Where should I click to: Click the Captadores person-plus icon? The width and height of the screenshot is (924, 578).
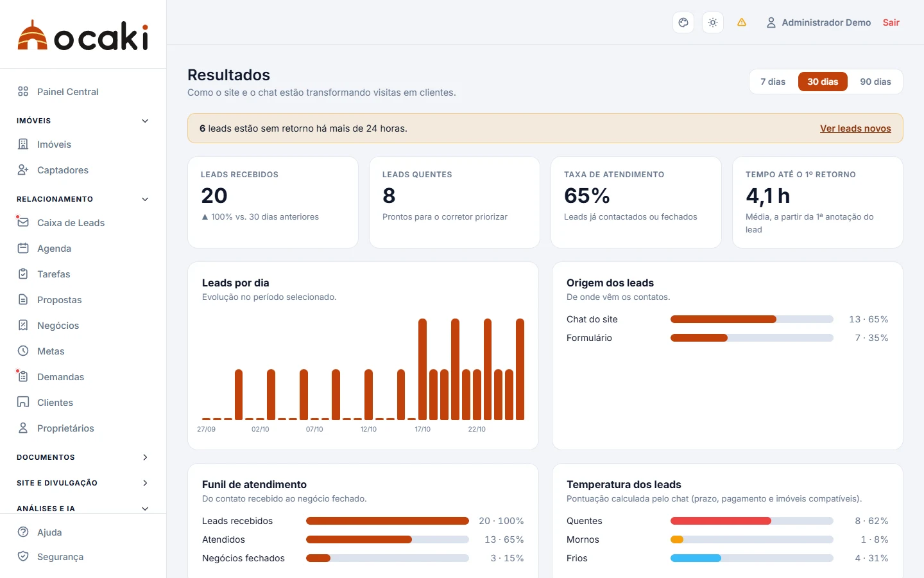coord(23,170)
